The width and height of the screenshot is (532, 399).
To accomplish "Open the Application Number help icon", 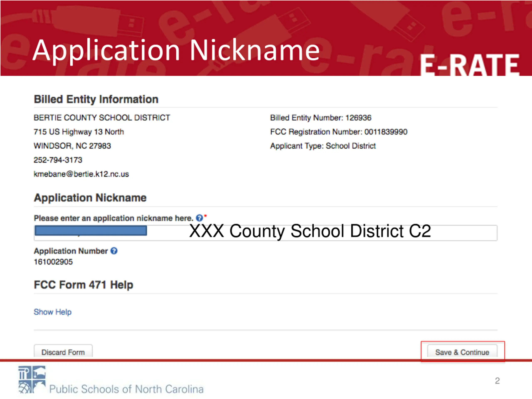I will pos(114,251).
